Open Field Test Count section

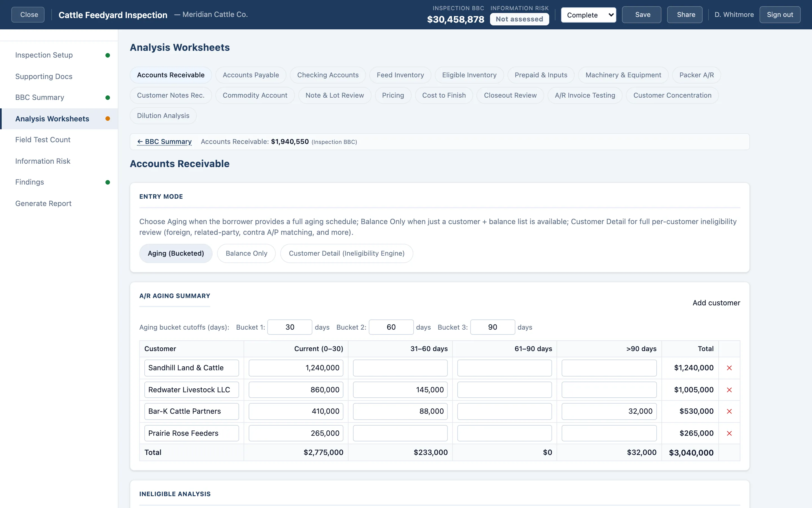pos(59,140)
